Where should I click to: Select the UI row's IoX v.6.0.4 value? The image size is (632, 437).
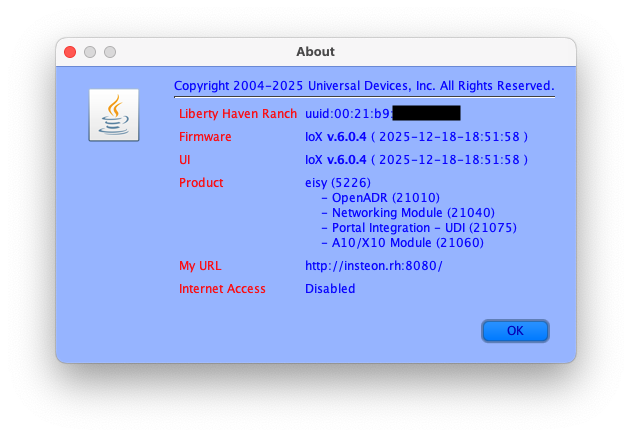tap(416, 160)
